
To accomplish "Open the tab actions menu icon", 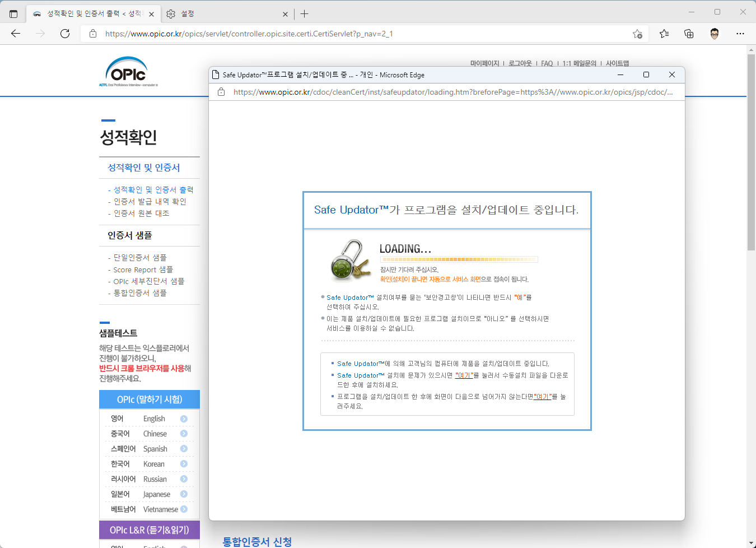I will coord(13,14).
